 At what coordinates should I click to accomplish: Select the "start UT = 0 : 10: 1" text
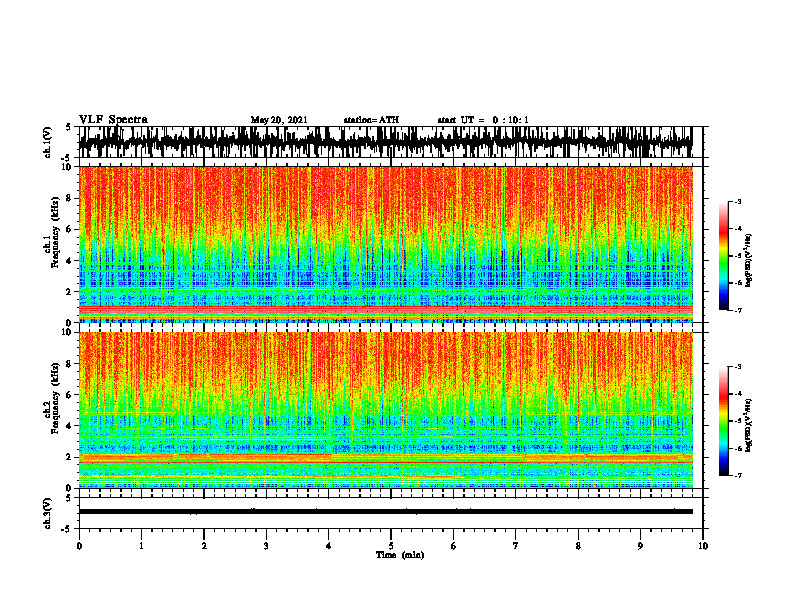(483, 120)
